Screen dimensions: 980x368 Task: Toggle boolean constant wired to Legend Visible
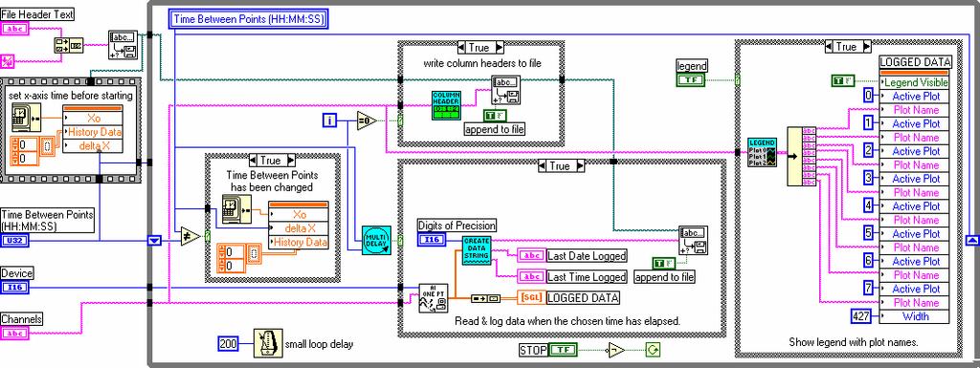click(842, 80)
